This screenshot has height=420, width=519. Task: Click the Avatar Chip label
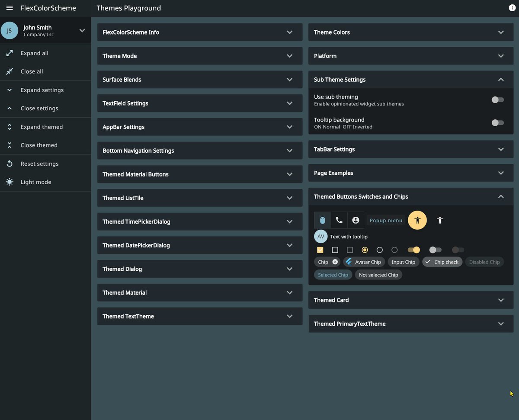click(x=368, y=262)
